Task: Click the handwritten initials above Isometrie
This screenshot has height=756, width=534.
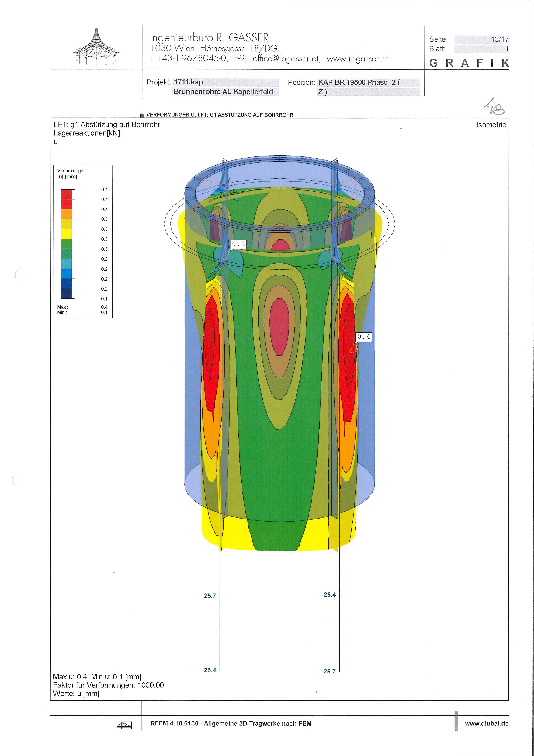Action: coord(494,107)
